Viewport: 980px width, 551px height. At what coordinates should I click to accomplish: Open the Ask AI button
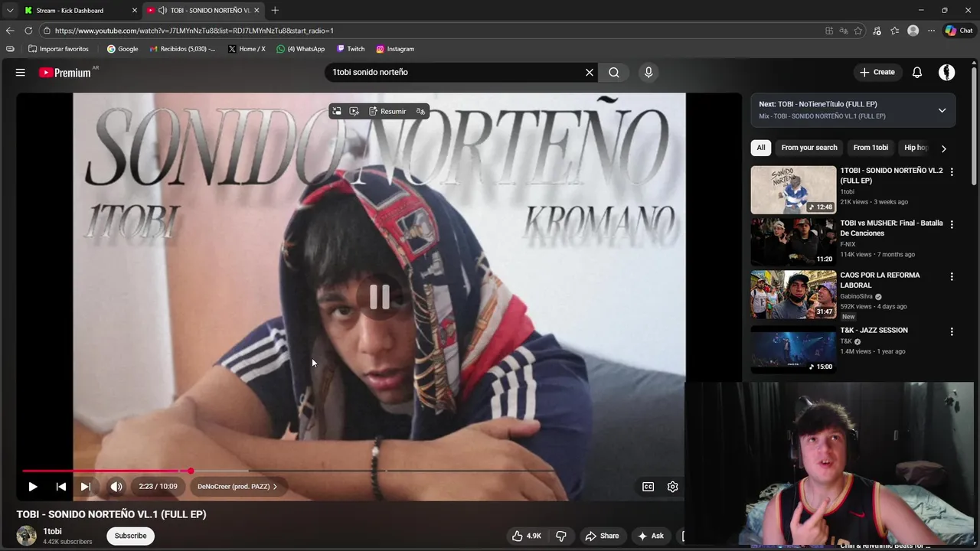click(x=651, y=536)
